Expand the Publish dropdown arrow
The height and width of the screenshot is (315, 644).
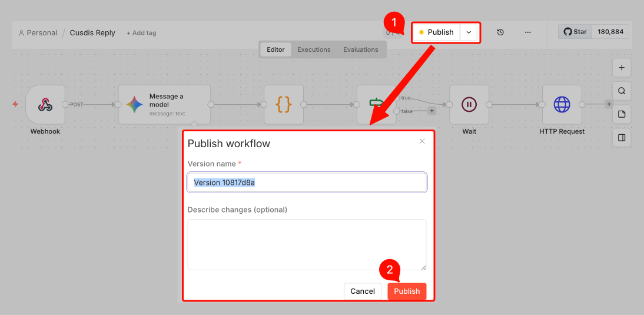[x=469, y=32]
